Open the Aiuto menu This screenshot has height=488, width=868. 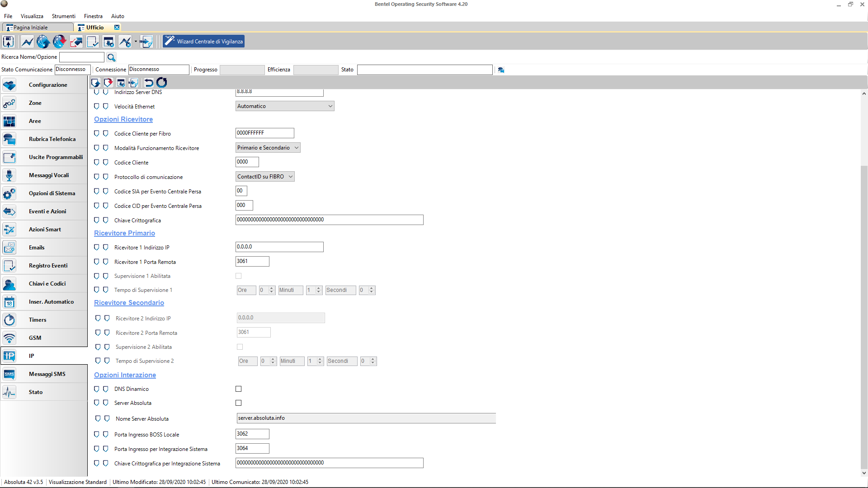click(118, 16)
